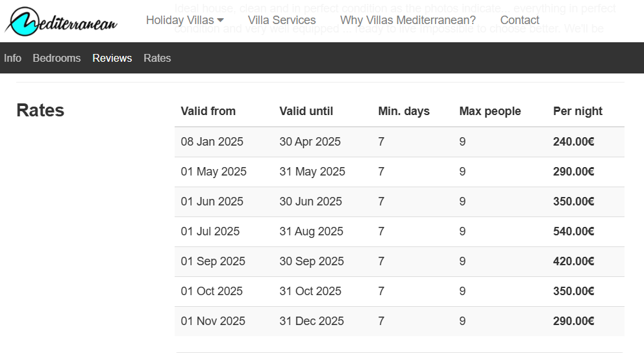Click the Per night column header
This screenshot has height=353, width=644.
pyautogui.click(x=577, y=111)
